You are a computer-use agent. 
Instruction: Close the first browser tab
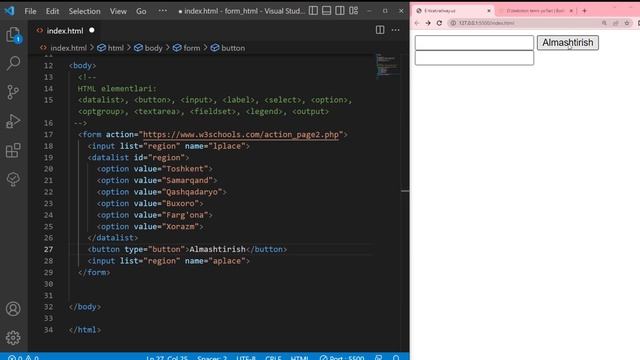click(489, 11)
